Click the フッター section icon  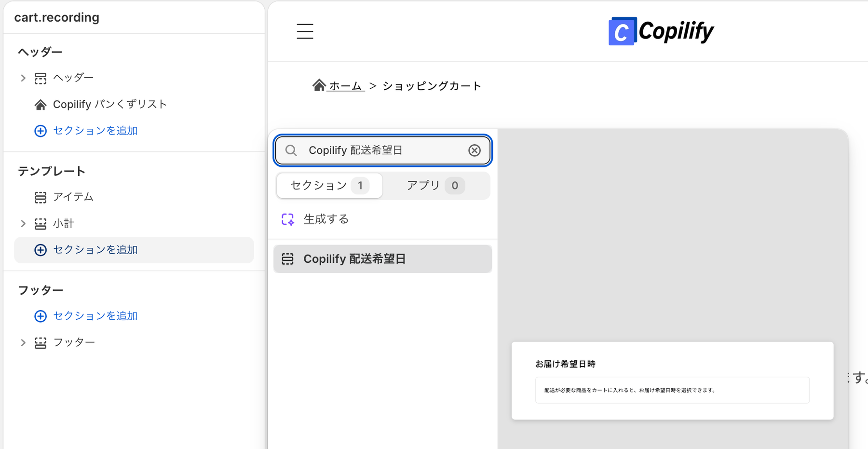pos(41,343)
